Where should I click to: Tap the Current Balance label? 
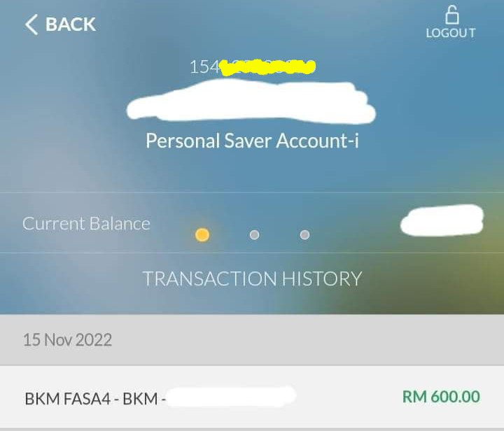pos(86,223)
